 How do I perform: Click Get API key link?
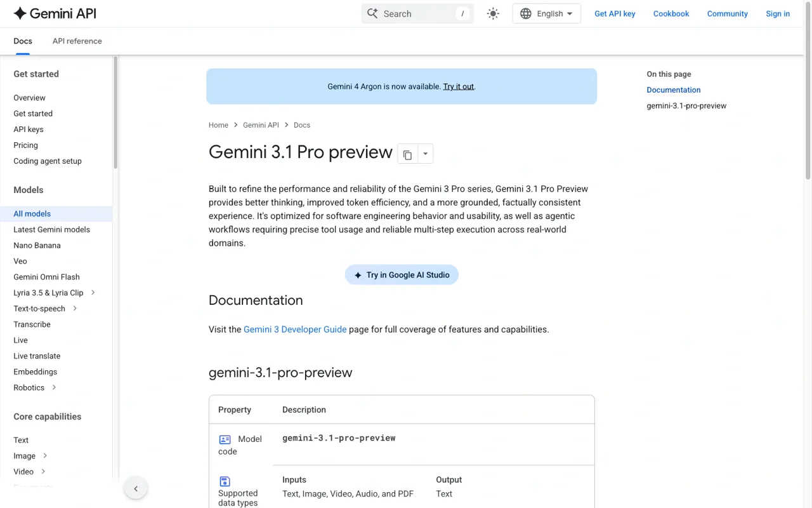pos(615,13)
